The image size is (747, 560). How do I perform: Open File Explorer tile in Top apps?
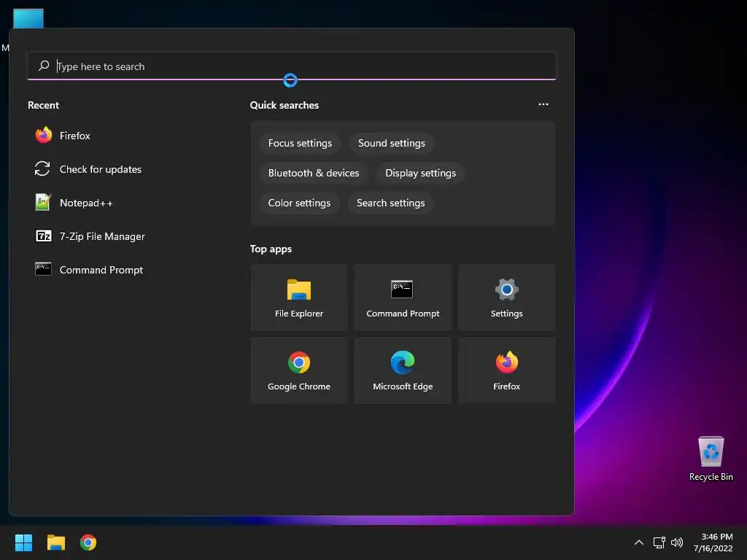298,297
